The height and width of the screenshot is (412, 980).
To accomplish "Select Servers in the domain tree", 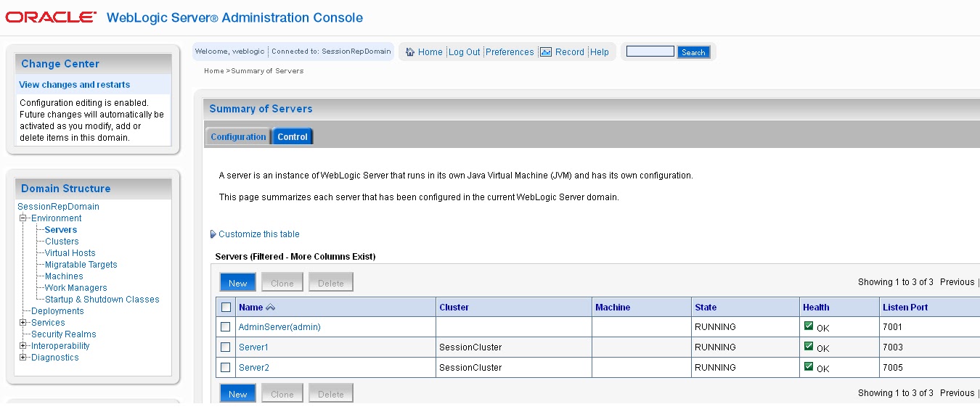I will point(61,230).
